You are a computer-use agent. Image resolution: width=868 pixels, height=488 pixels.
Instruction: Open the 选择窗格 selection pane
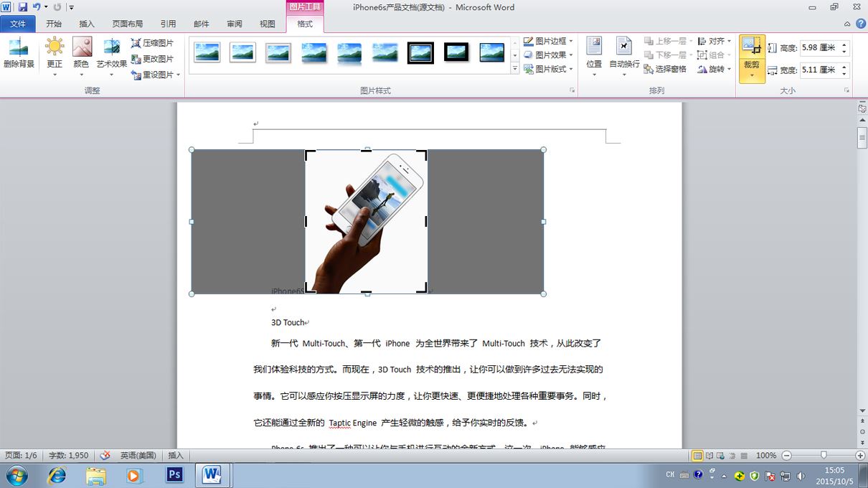666,69
